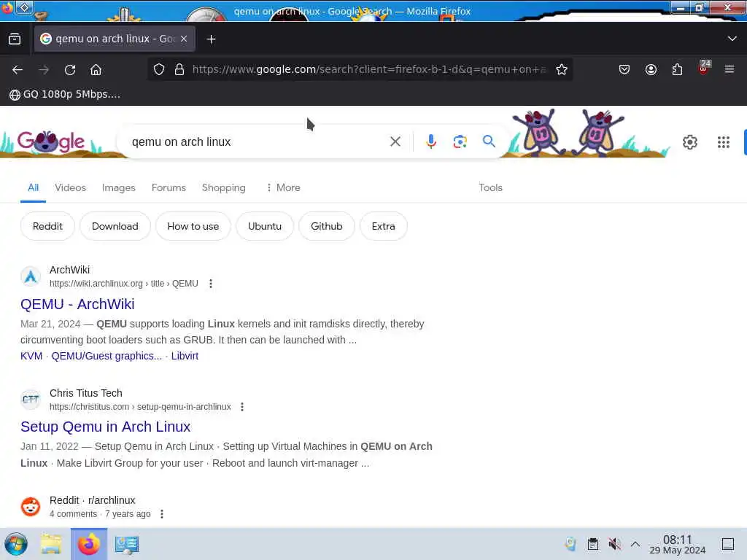This screenshot has width=747, height=560.
Task: Search by image with Google Lens
Action: tap(460, 141)
